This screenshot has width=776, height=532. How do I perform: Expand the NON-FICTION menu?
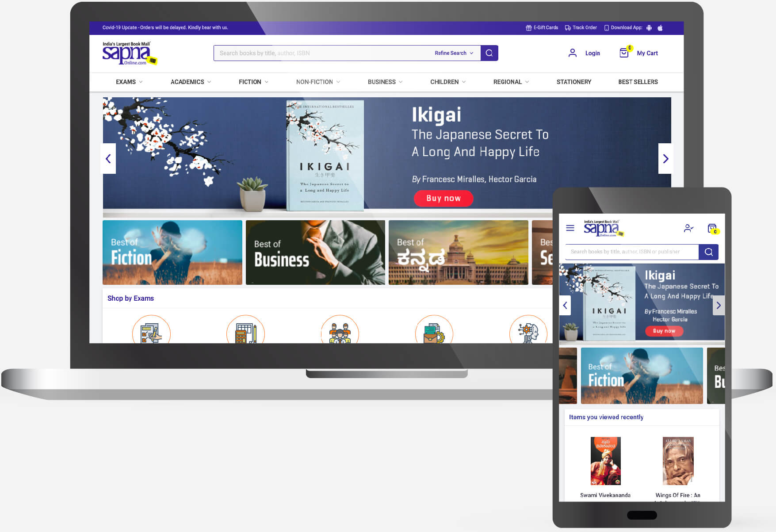click(318, 82)
